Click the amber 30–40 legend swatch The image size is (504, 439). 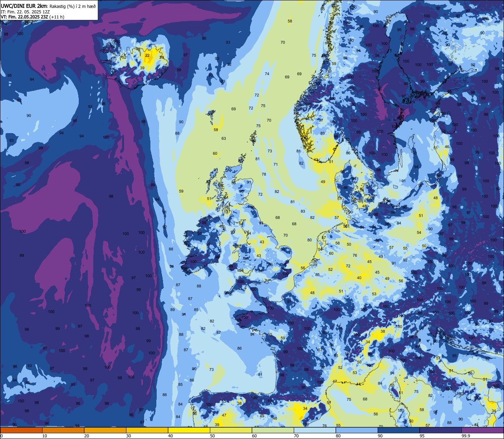tap(147, 430)
